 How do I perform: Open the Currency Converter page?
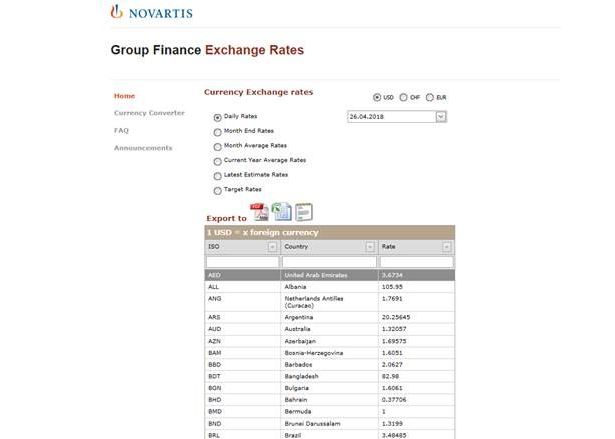(149, 113)
